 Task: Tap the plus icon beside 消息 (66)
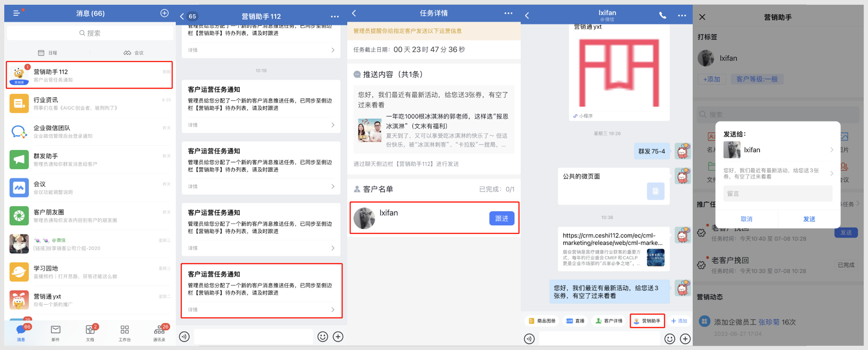164,13
